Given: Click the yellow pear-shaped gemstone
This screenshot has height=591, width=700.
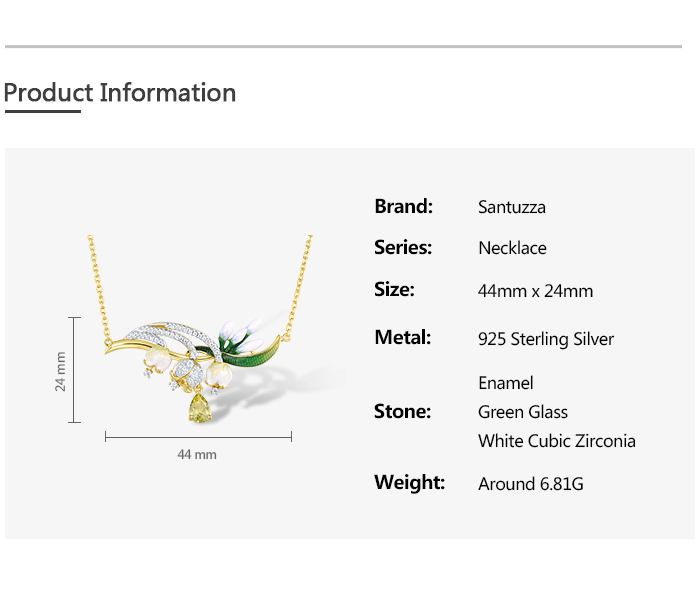Looking at the screenshot, I should (x=199, y=408).
